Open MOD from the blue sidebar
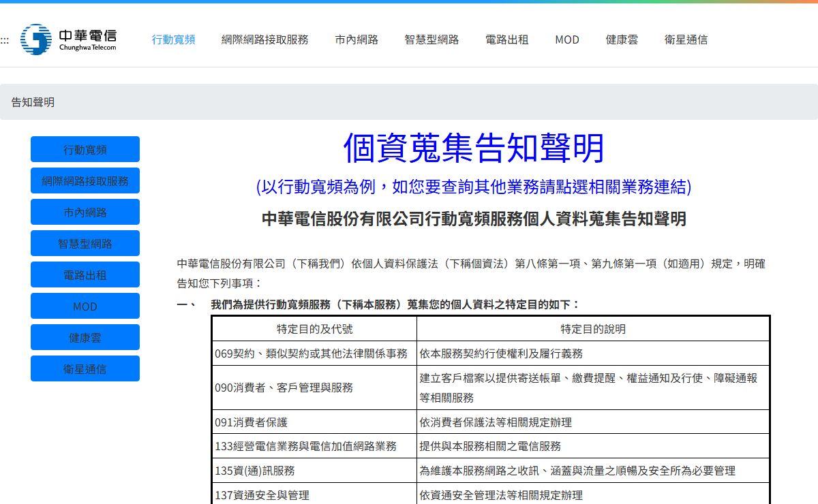Image resolution: width=818 pixels, height=504 pixels. point(85,306)
